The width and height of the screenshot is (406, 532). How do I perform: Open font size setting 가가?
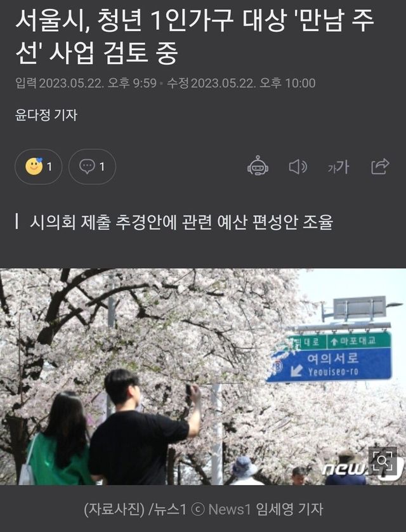click(x=338, y=166)
